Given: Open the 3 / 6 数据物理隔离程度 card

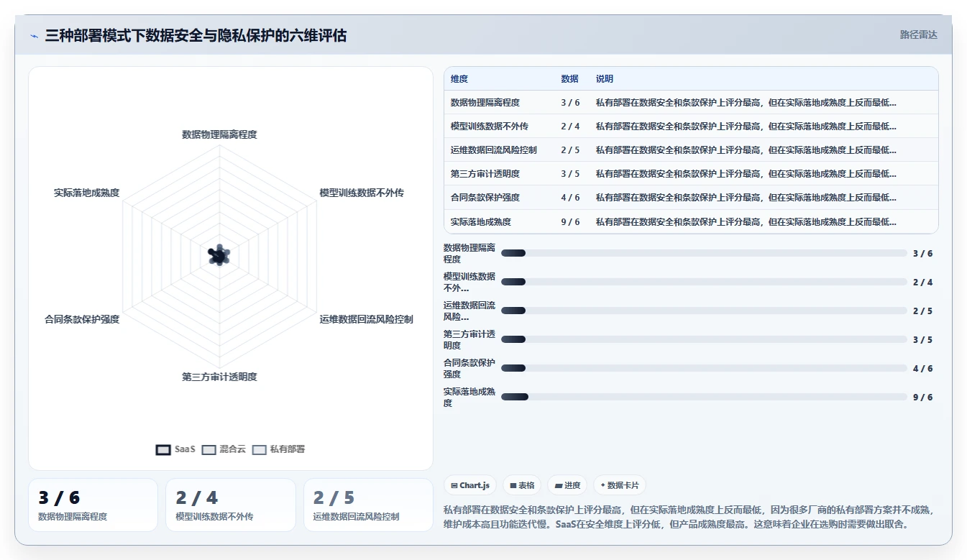Looking at the screenshot, I should coord(93,505).
